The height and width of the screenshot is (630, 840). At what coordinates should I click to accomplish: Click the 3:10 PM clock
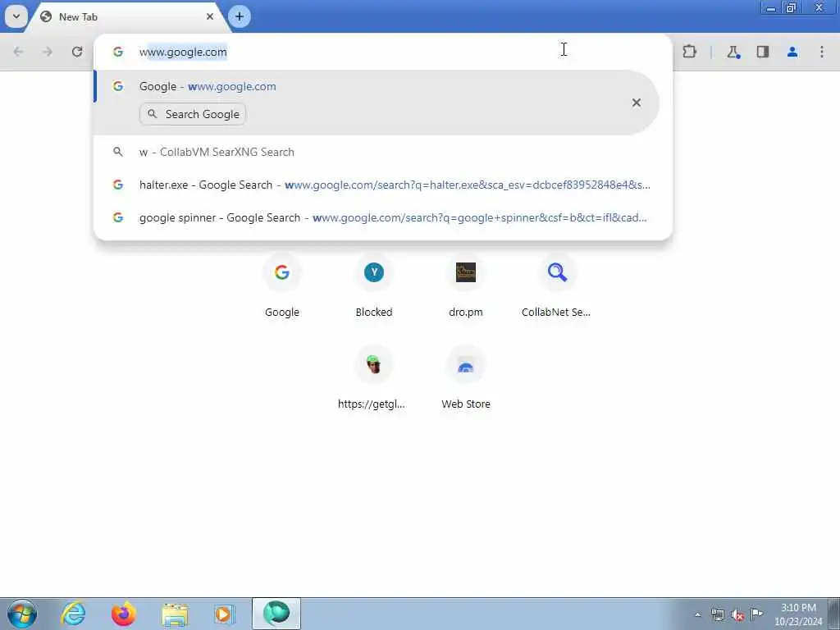[798, 614]
